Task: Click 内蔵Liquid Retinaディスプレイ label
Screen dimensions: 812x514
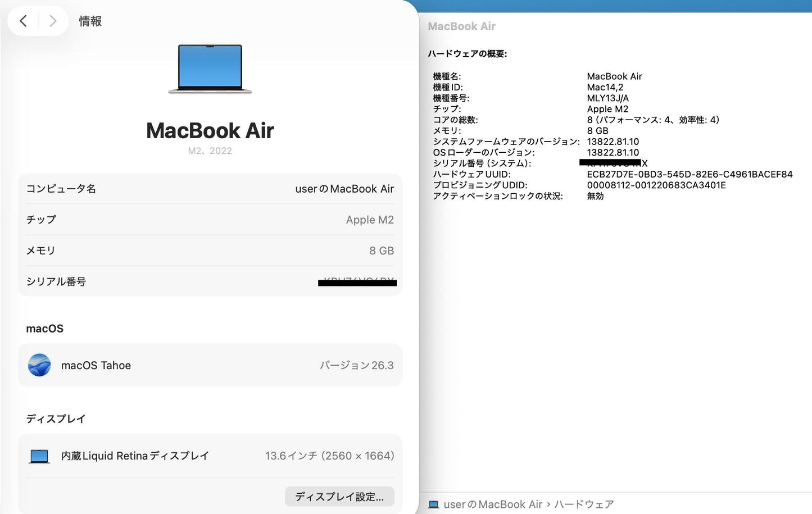Action: point(135,456)
